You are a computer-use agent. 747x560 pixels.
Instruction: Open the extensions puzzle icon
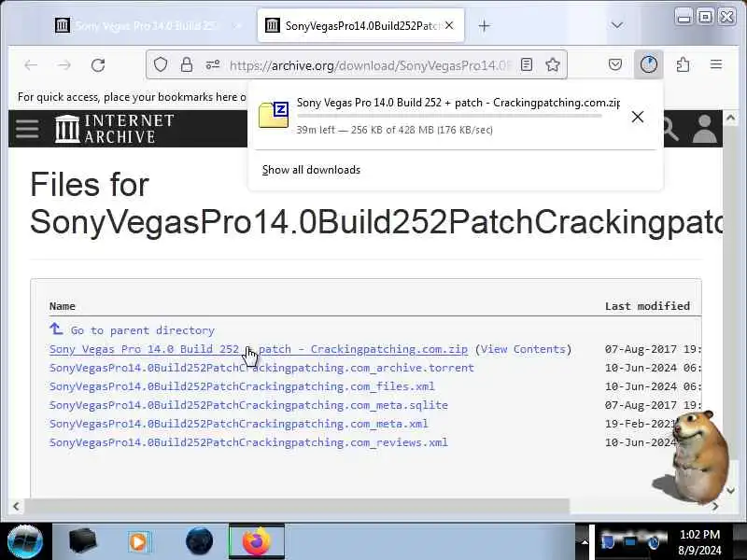click(683, 64)
